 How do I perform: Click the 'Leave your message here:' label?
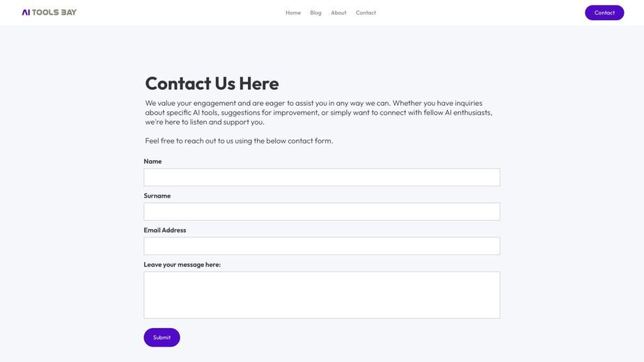point(182,265)
